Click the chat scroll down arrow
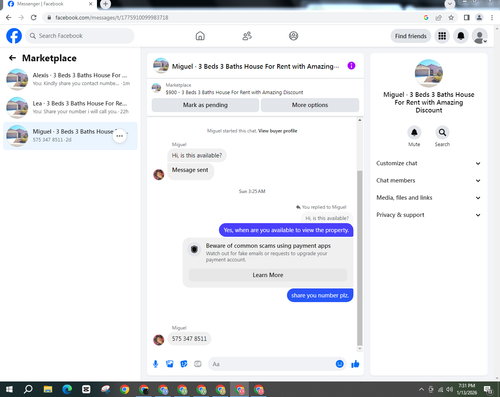 click(x=360, y=349)
